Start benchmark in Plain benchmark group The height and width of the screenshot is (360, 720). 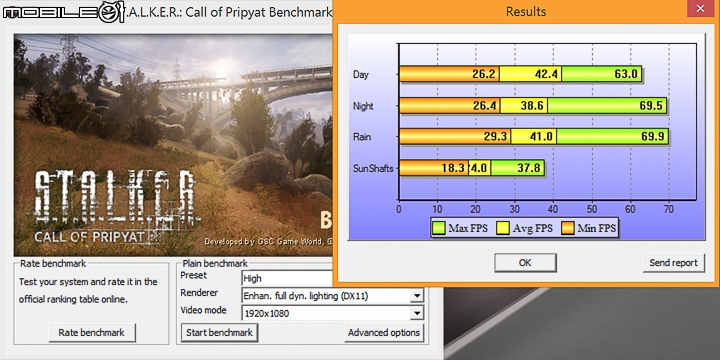[x=219, y=332]
